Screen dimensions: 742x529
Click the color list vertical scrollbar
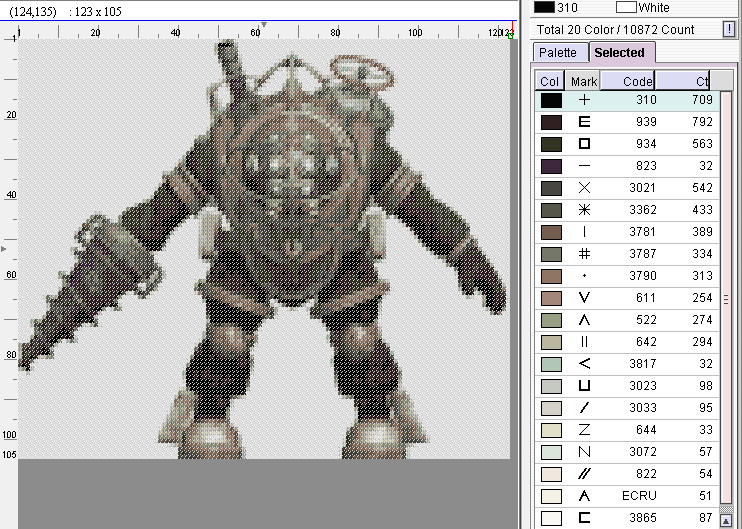point(725,298)
